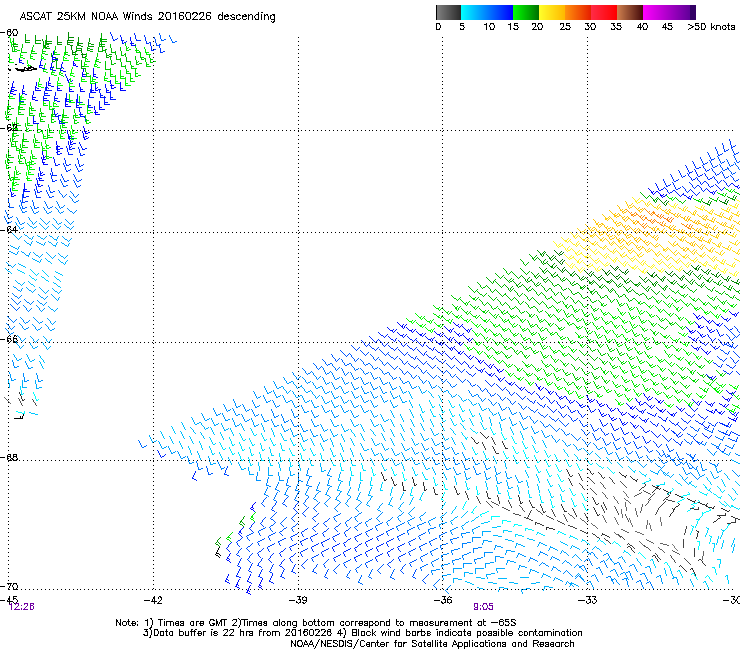This screenshot has height=650, width=740.
Task: Click the '>50 knots' legend label
Action: 711,27
